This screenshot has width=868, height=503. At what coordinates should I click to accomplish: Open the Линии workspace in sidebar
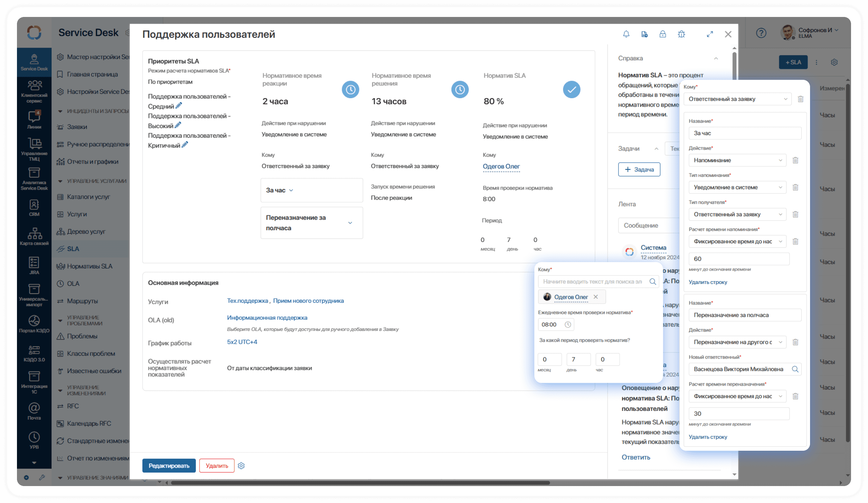pos(34,119)
